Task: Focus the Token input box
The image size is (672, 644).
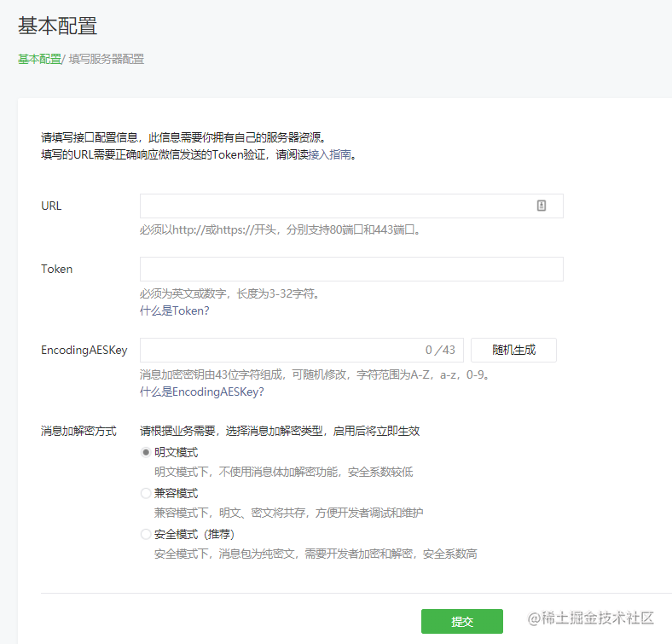Action: point(351,270)
